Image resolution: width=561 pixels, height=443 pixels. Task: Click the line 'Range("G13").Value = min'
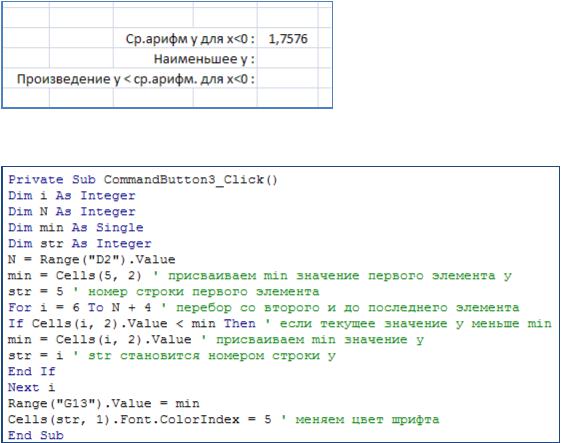pyautogui.click(x=104, y=403)
